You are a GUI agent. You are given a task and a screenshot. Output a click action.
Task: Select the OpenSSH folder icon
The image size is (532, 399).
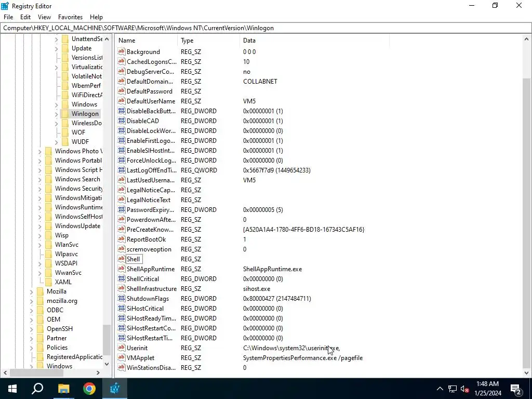point(41,329)
